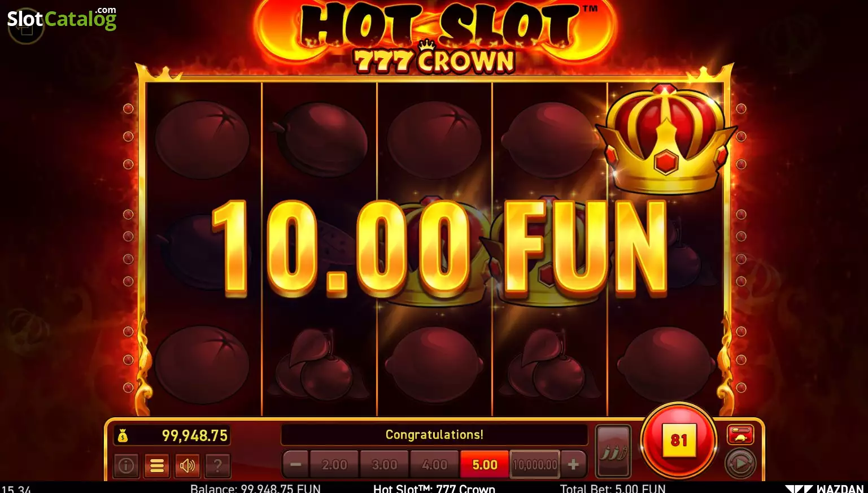This screenshot has width=868, height=493.
Task: Click the Congratulations message bar
Action: [x=434, y=435]
